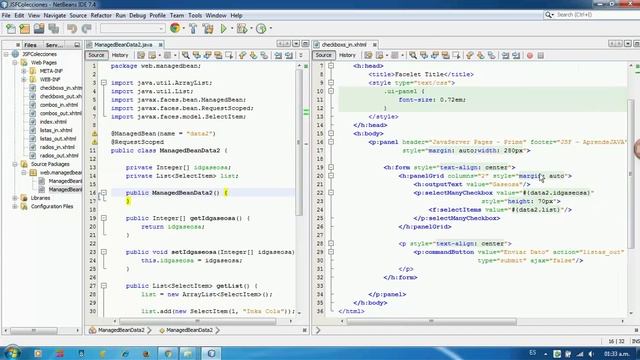
Task: Click the volume icon in system tray
Action: click(591, 353)
